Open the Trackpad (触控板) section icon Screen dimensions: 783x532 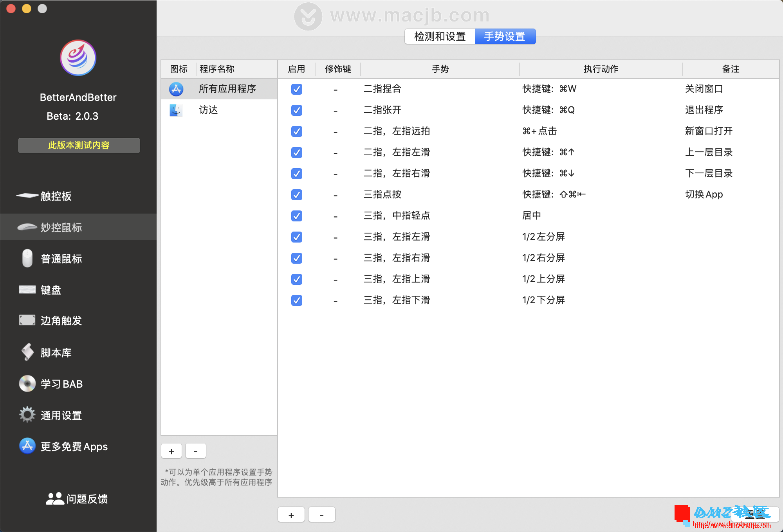(27, 196)
